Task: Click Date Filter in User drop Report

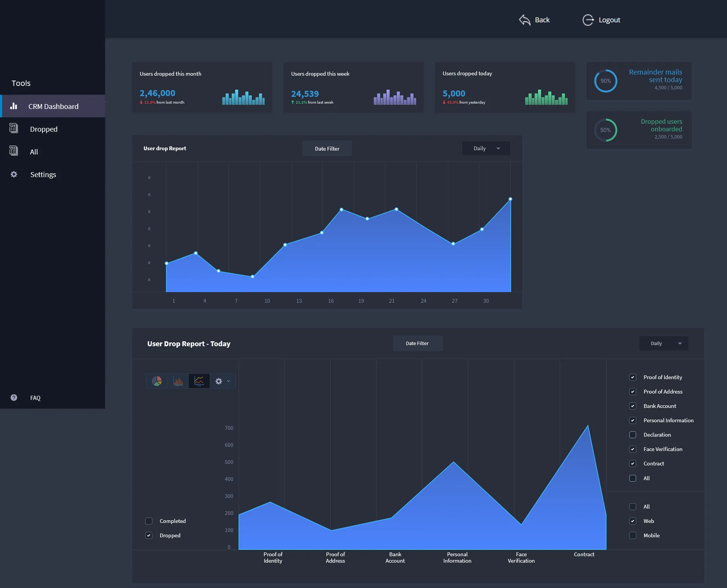Action: click(x=327, y=149)
